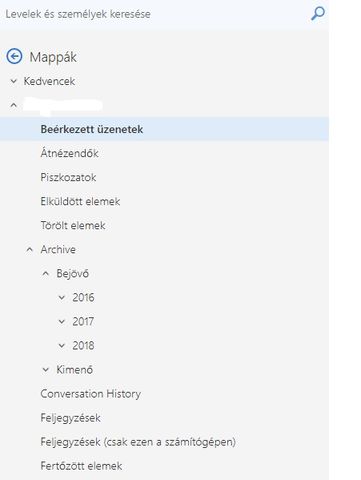Collapse the account mailbox chevron
Screen dimensions: 361x480
click(14, 105)
